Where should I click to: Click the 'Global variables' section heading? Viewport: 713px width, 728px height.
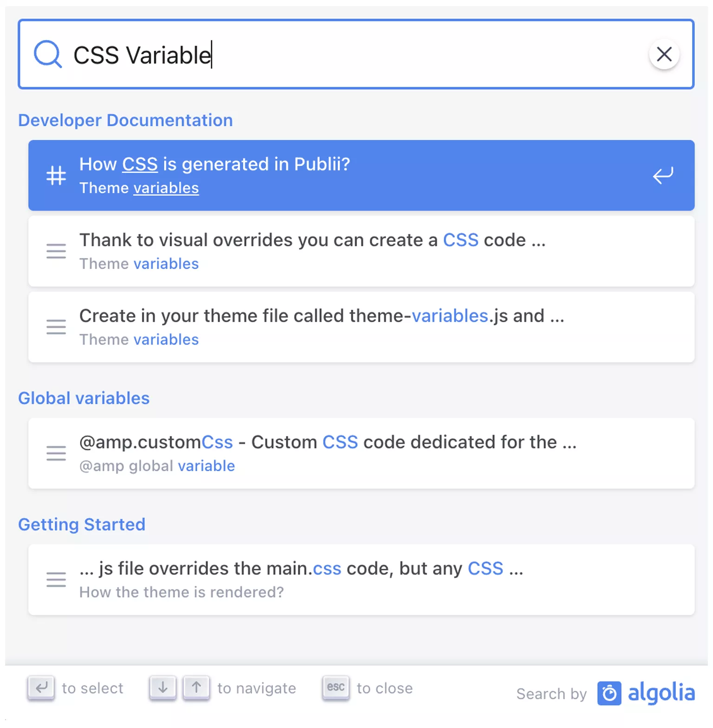(x=84, y=398)
